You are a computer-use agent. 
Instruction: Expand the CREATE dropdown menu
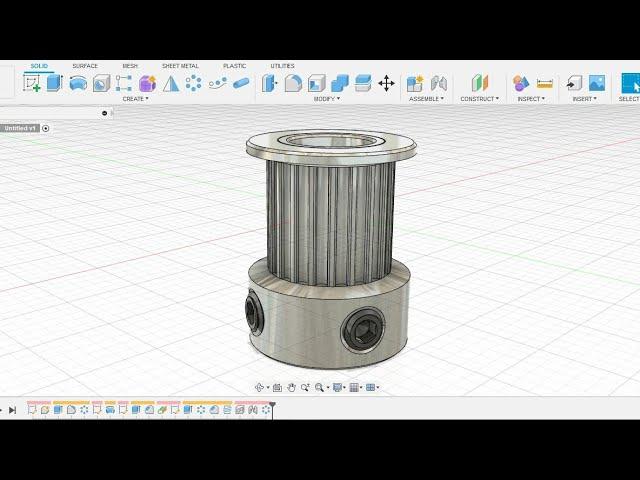(x=136, y=99)
